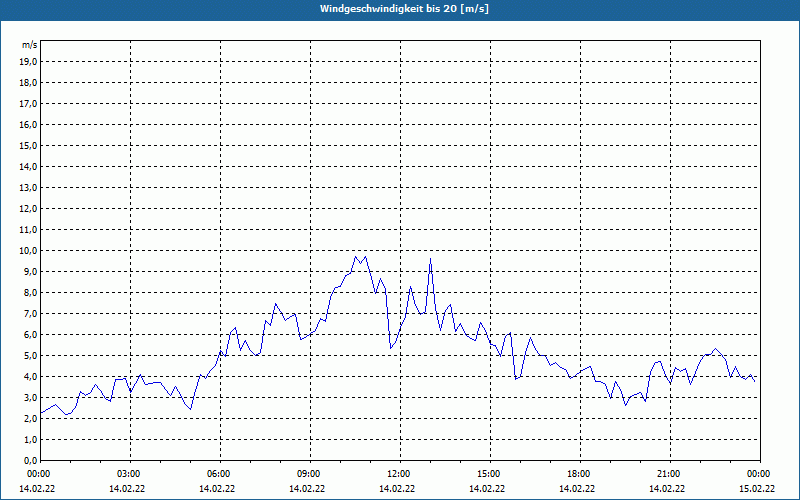This screenshot has height=500, width=800.
Task: Select the 21:00 time label on the x-axis
Action: (669, 473)
